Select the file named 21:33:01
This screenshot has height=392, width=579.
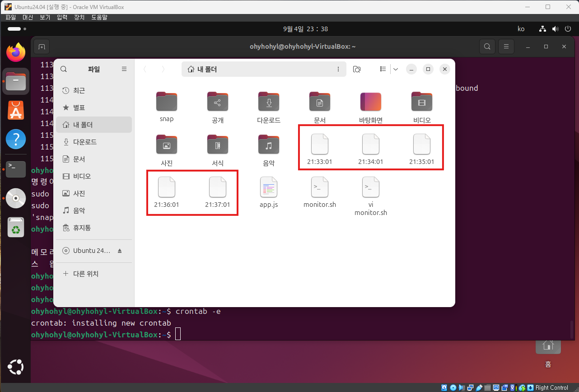click(320, 150)
